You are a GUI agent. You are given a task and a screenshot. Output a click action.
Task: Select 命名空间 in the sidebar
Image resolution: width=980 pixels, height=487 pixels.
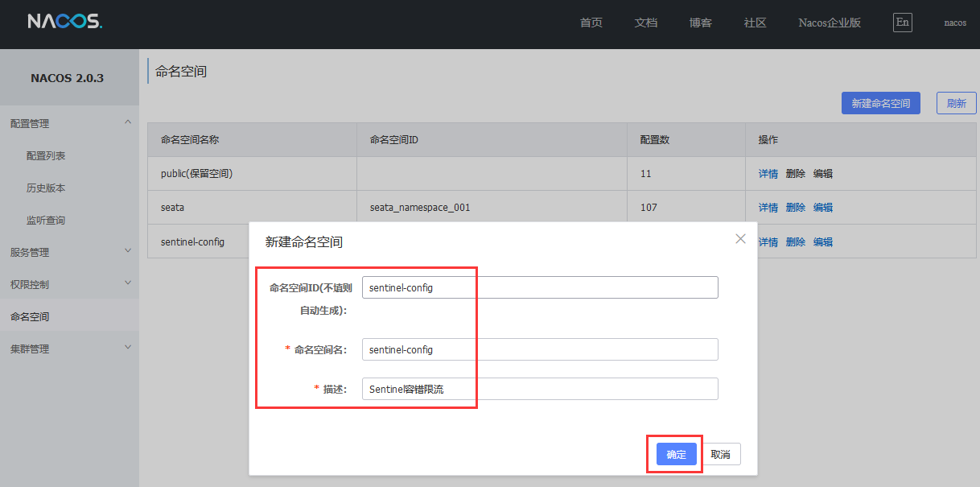(30, 316)
